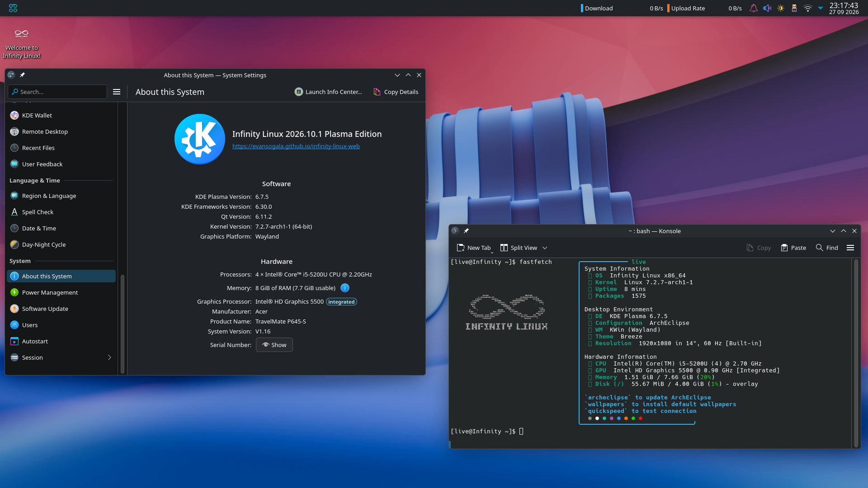
Task: Open the Wi-Fi network tray icon
Action: pyautogui.click(x=807, y=8)
